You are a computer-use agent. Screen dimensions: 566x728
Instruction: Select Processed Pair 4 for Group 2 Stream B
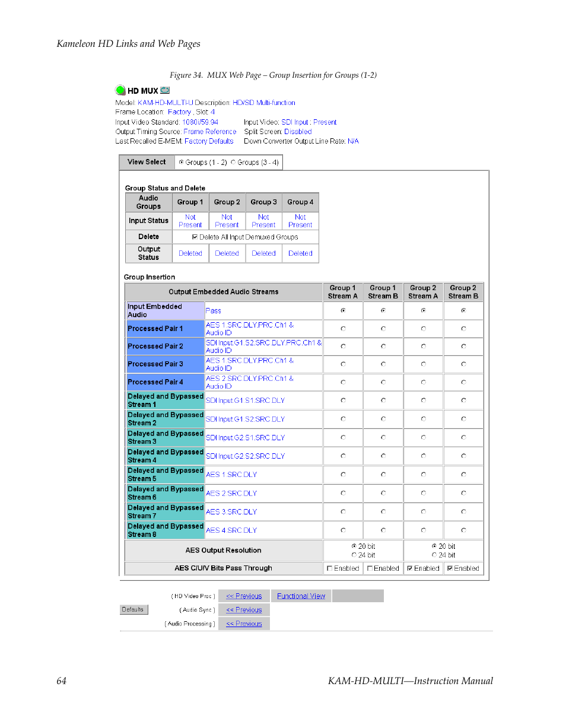[463, 382]
